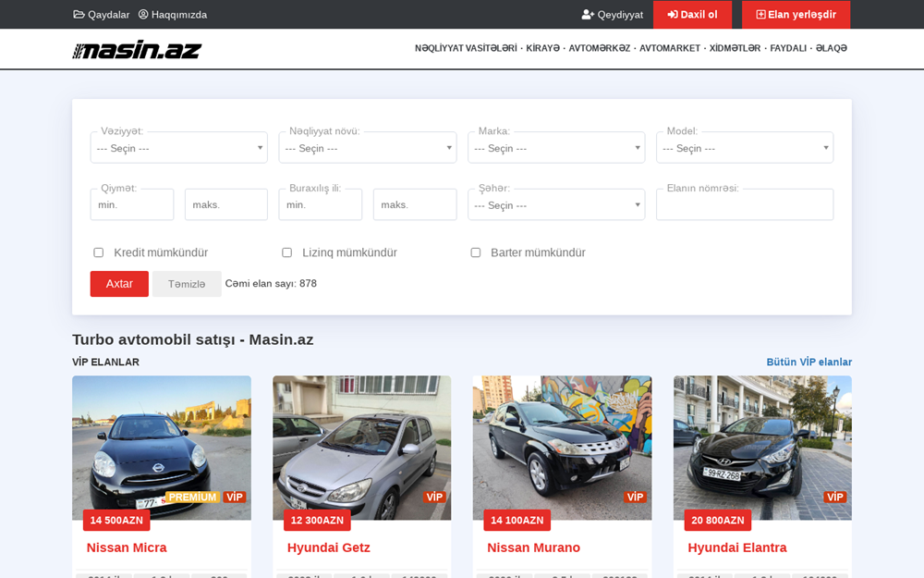This screenshot has width=924, height=578.
Task: Click the red Axtar search button
Action: (119, 284)
